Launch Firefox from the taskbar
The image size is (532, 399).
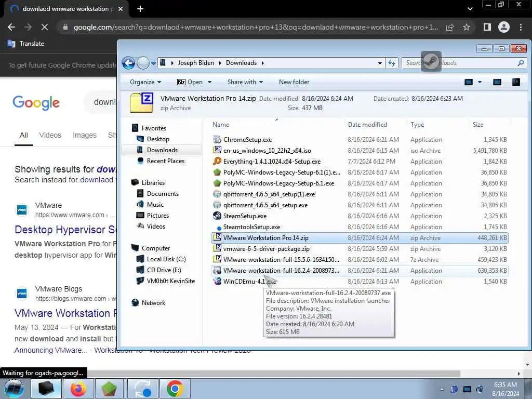pos(78,389)
